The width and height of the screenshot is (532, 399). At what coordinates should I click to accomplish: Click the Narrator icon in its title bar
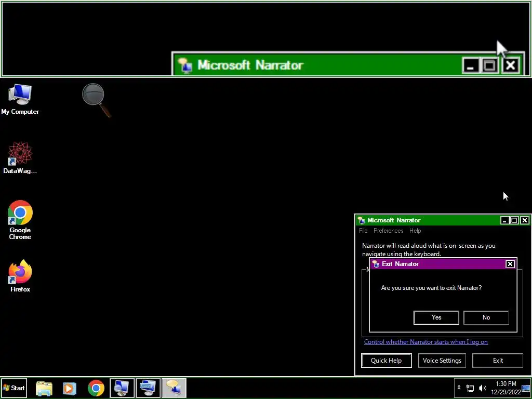[x=362, y=220]
